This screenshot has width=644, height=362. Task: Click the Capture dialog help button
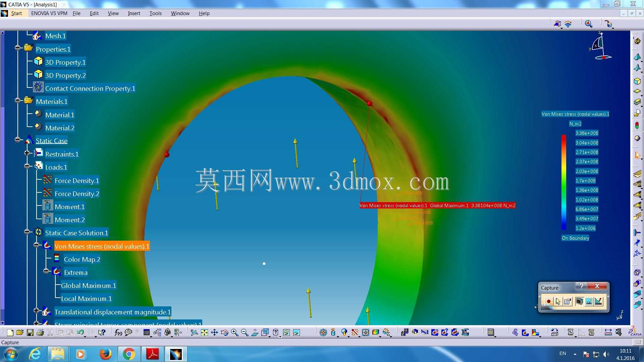581,286
